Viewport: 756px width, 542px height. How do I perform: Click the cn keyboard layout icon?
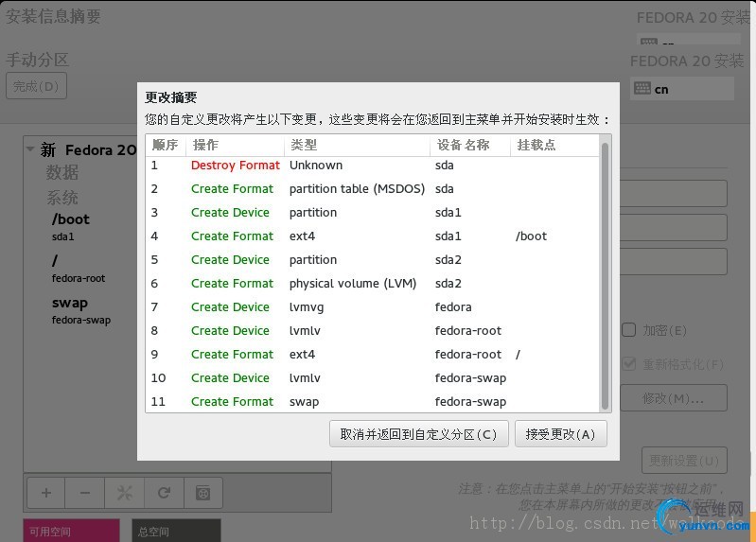[x=642, y=89]
